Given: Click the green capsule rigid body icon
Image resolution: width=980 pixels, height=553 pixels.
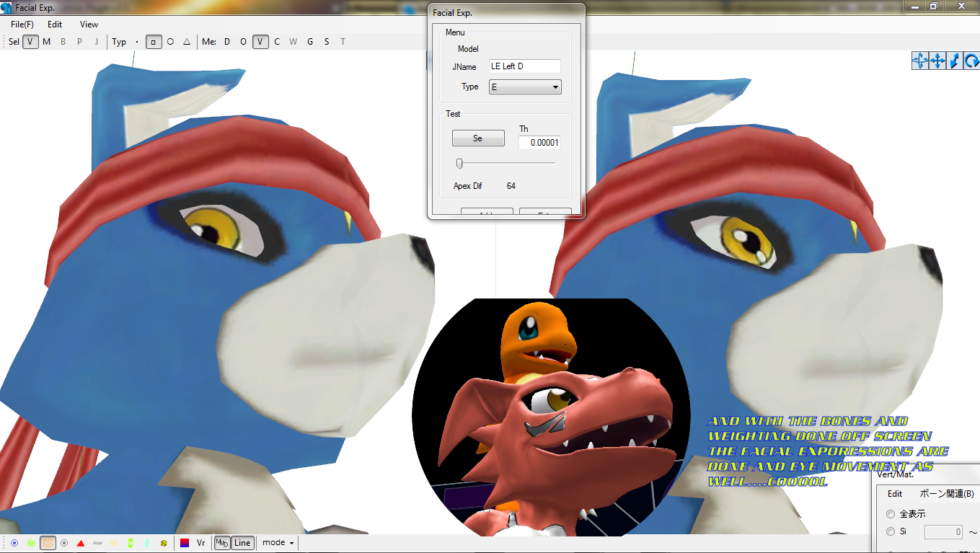Looking at the screenshot, I should (131, 542).
